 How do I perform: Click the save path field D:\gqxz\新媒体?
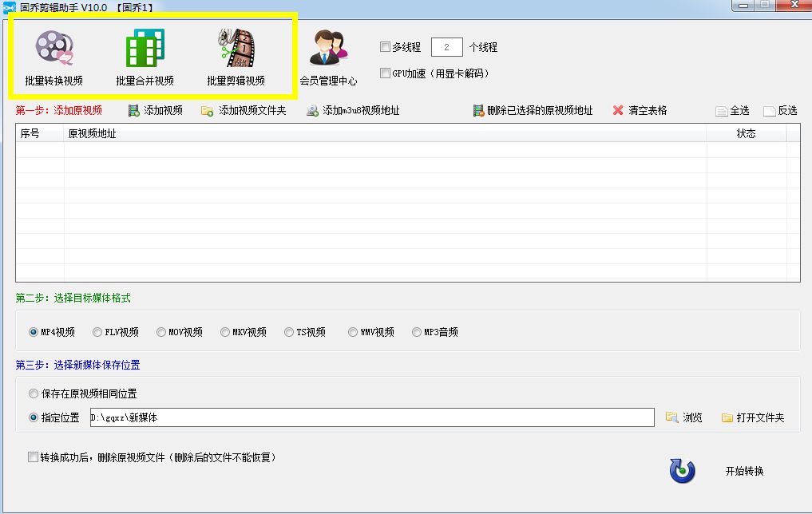(x=372, y=417)
